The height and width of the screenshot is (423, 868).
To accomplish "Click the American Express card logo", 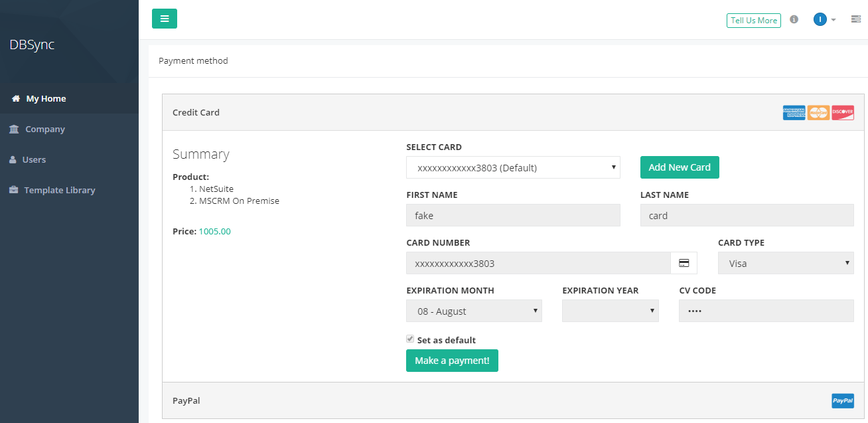I will click(794, 113).
